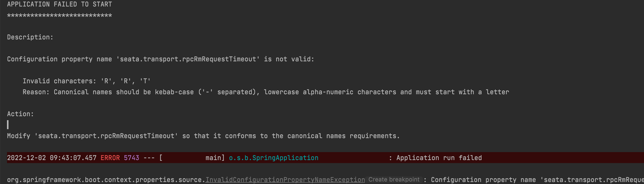Click the row of asterisks separator
The width and height of the screenshot is (644, 184).
[x=59, y=16]
